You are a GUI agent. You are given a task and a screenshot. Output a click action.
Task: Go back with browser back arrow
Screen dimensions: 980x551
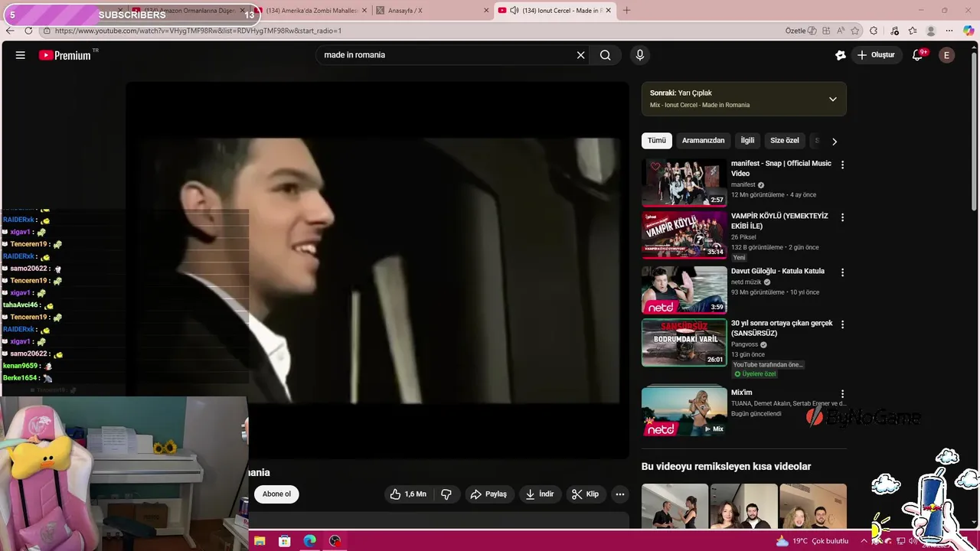10,31
